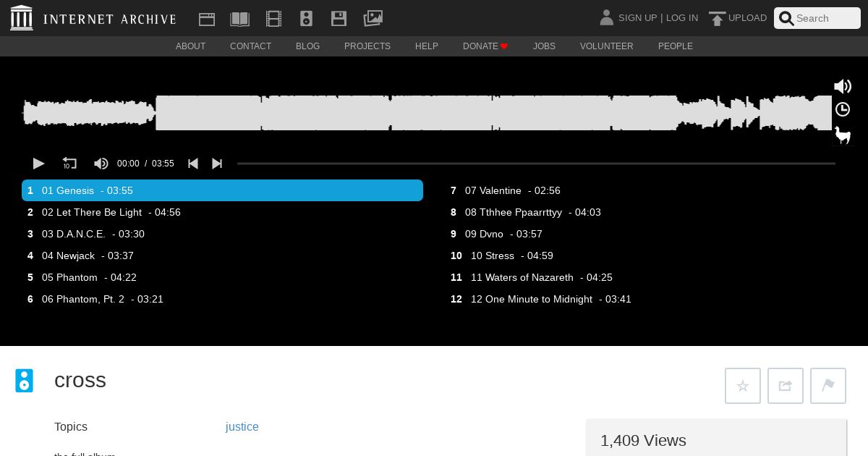Open the Video (film strip) media icon
Viewport: 868px width, 456px height.
[273, 19]
